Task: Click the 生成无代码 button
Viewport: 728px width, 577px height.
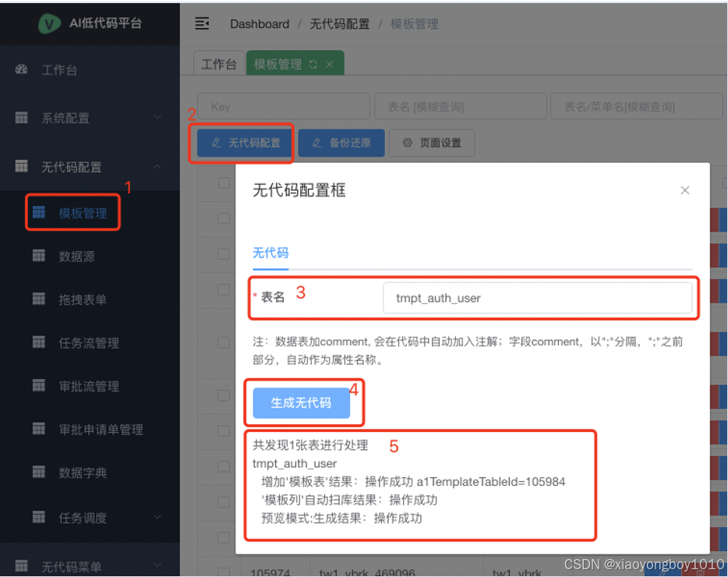Action: (302, 403)
